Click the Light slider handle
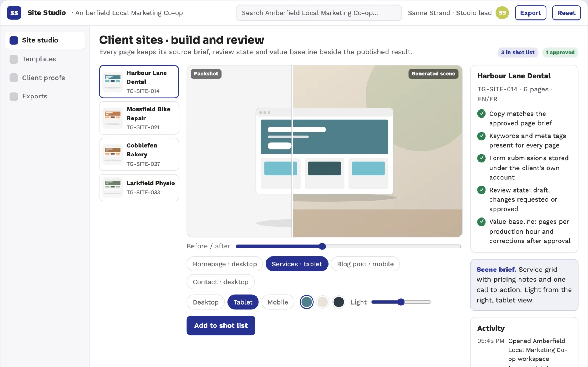 tap(401, 302)
